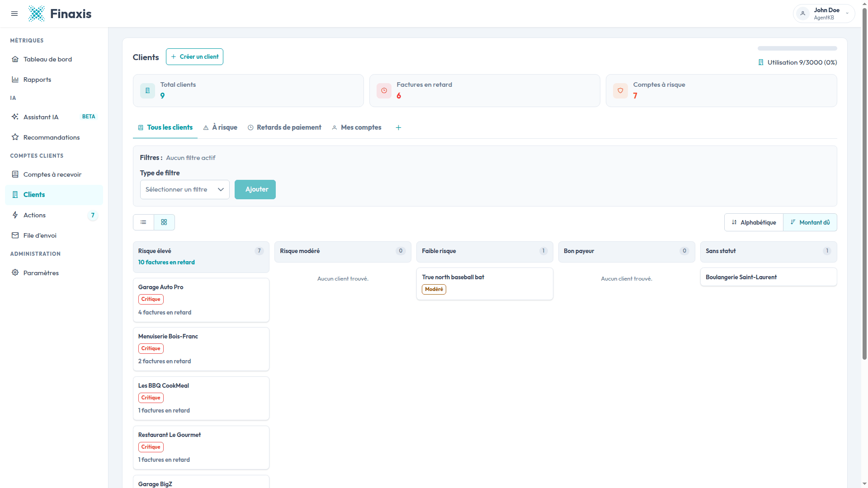The image size is (868, 488).
Task: Open Garage Auto Pro client card
Action: pos(201,300)
